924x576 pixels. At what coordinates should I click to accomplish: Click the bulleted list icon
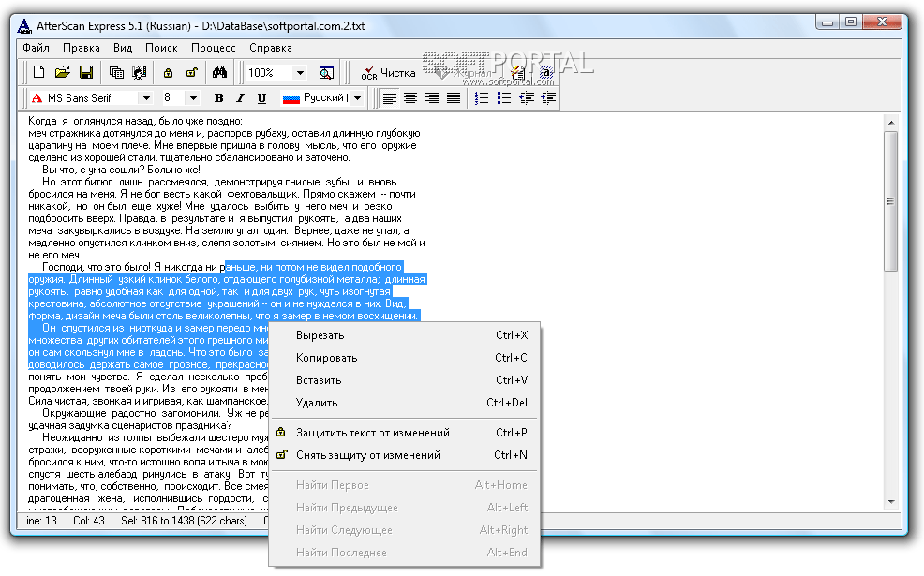click(x=504, y=97)
